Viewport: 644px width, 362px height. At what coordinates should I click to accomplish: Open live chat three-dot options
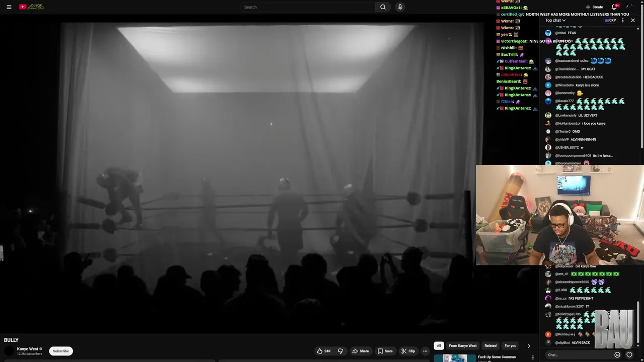pyautogui.click(x=623, y=21)
